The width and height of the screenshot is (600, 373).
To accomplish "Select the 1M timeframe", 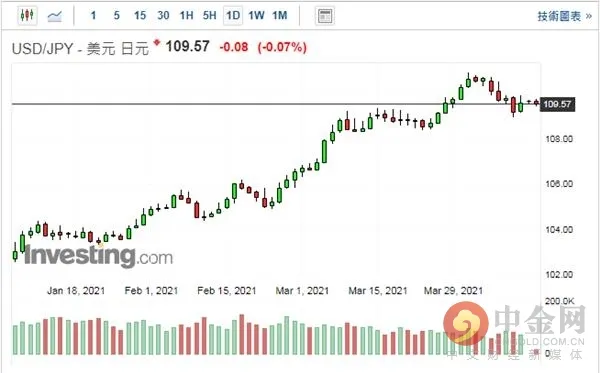I will (x=280, y=16).
